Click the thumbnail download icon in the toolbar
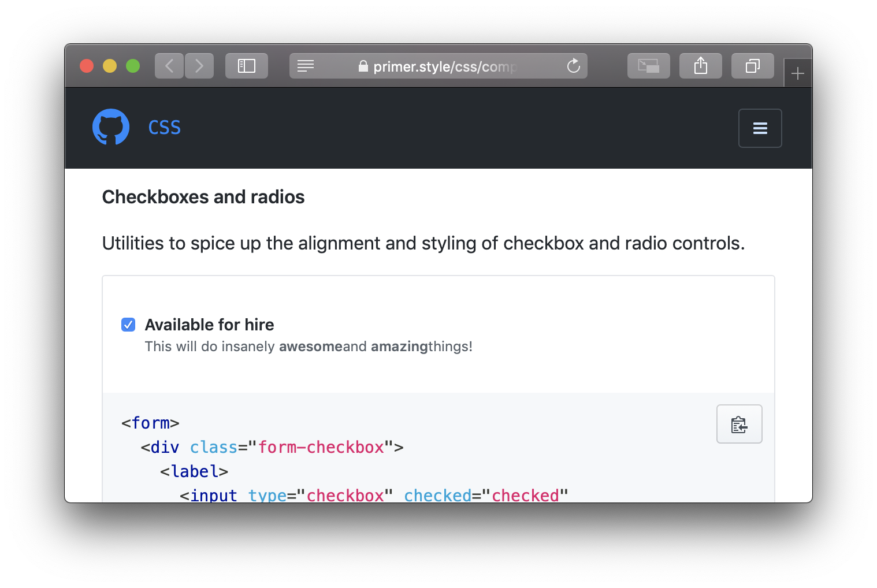The width and height of the screenshot is (877, 588). click(x=648, y=65)
